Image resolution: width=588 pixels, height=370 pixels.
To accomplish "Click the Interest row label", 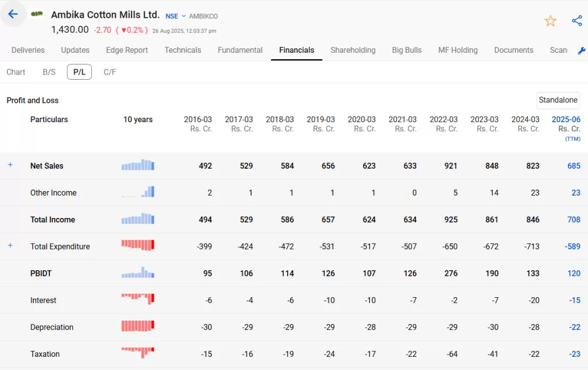I will pos(43,301).
